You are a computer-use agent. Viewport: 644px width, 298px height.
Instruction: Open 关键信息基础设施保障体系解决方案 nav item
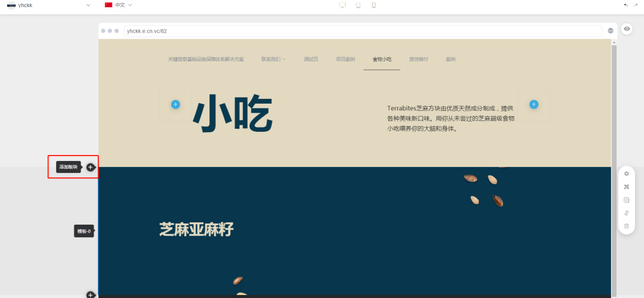coord(206,59)
